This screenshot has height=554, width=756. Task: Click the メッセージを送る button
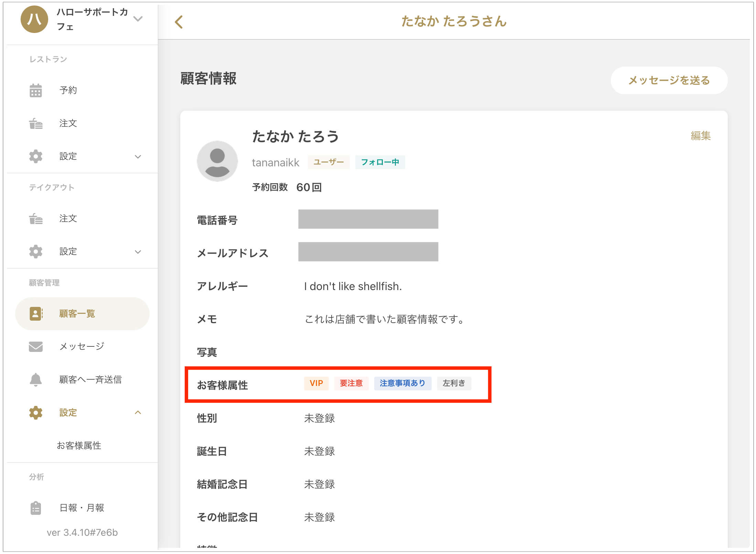click(669, 80)
